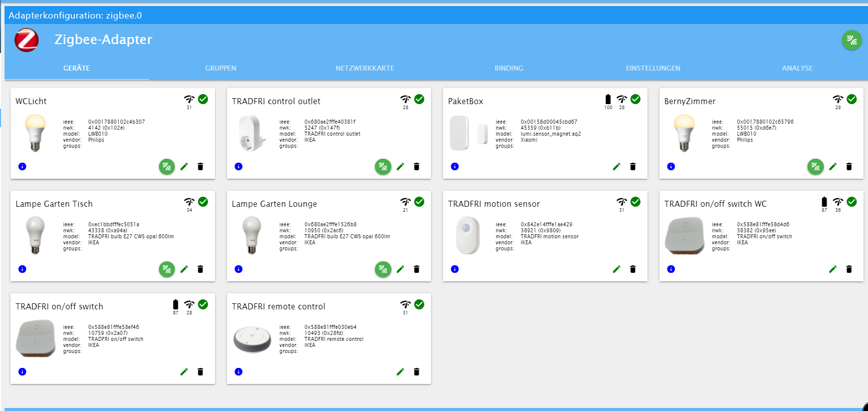Show info for TRADFRI remote control

point(239,371)
